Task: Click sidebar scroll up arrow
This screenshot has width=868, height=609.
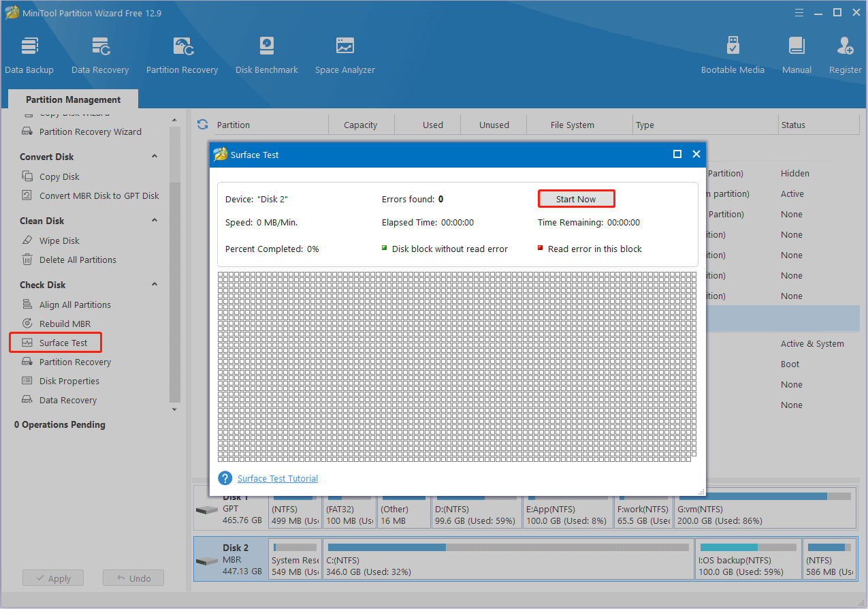Action: [174, 120]
